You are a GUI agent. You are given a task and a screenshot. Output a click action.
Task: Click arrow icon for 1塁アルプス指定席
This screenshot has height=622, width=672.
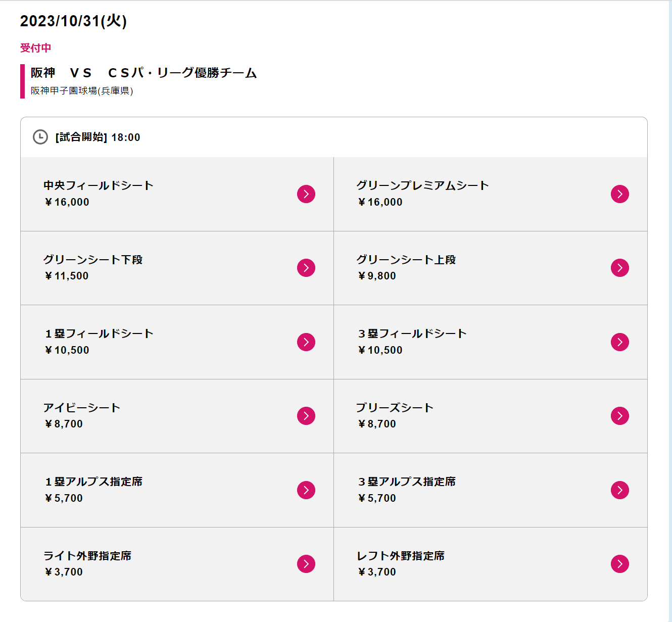tap(306, 490)
